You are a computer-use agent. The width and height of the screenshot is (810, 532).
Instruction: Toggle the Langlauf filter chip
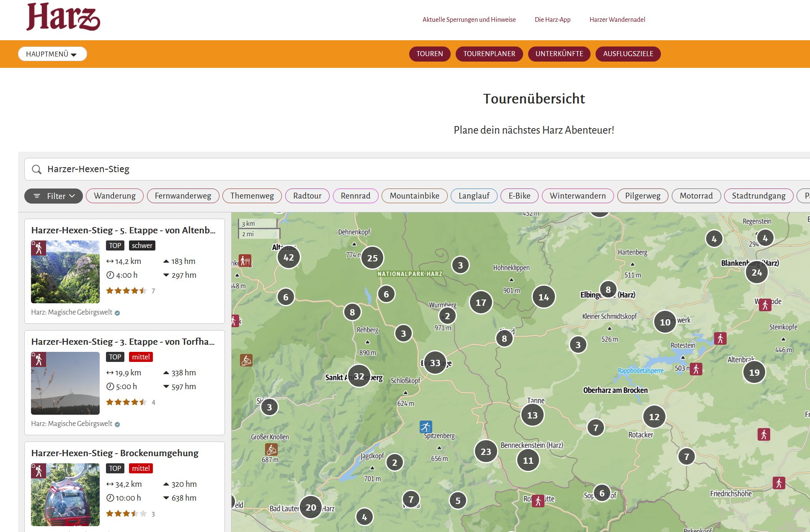(474, 196)
